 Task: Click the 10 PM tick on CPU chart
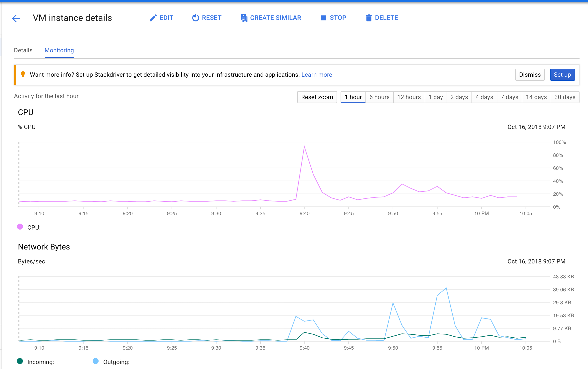[481, 213]
